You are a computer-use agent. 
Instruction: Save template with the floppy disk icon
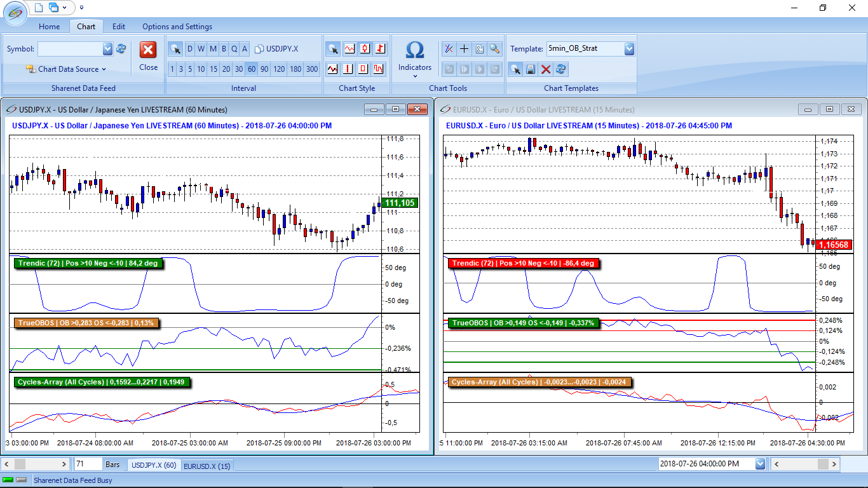[x=531, y=69]
